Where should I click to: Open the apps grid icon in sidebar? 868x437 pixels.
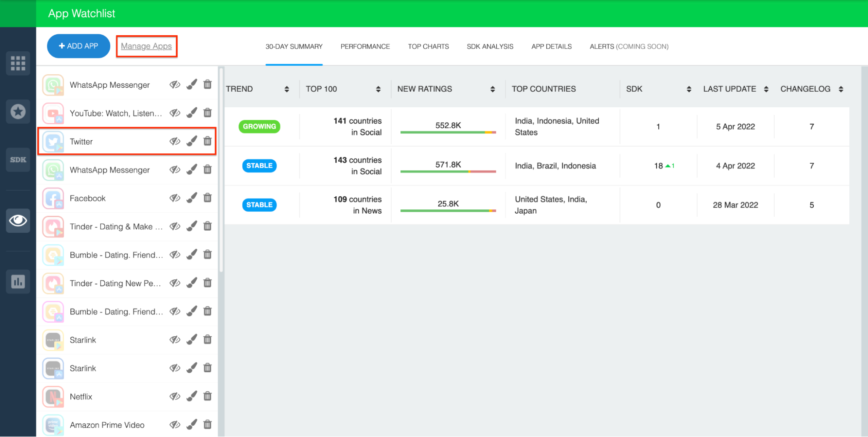[x=18, y=63]
